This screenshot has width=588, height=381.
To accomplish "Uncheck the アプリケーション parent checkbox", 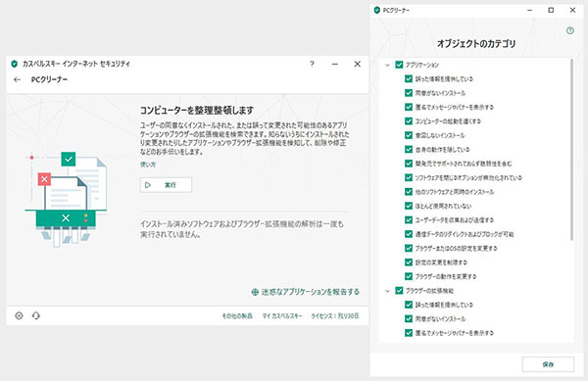I will tap(399, 65).
